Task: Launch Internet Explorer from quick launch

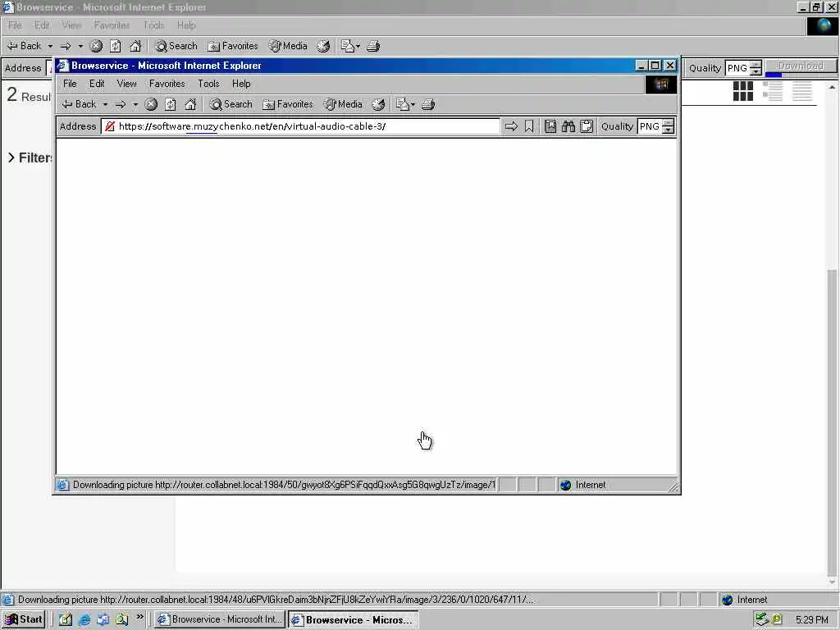Action: point(84,620)
